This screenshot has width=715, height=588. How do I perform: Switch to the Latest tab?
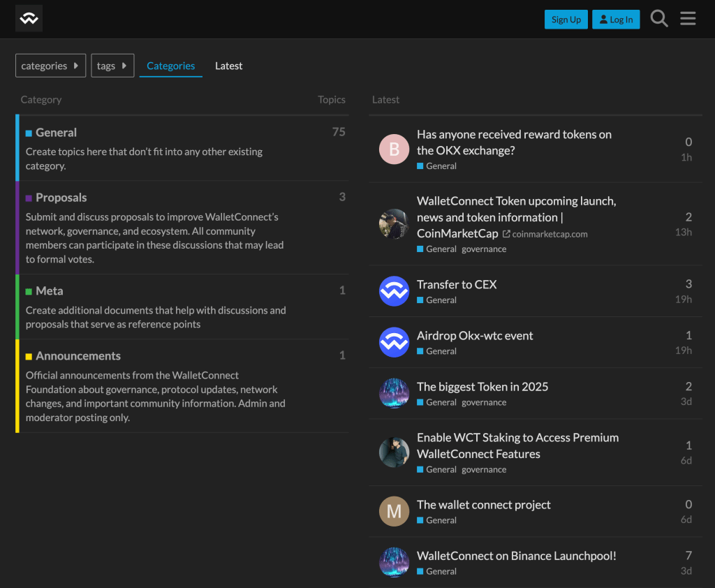tap(228, 65)
